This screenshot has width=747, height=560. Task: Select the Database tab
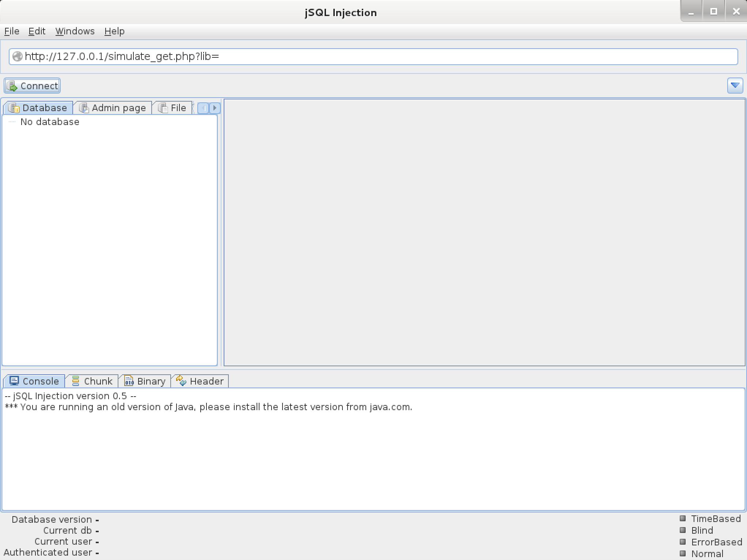pos(38,108)
